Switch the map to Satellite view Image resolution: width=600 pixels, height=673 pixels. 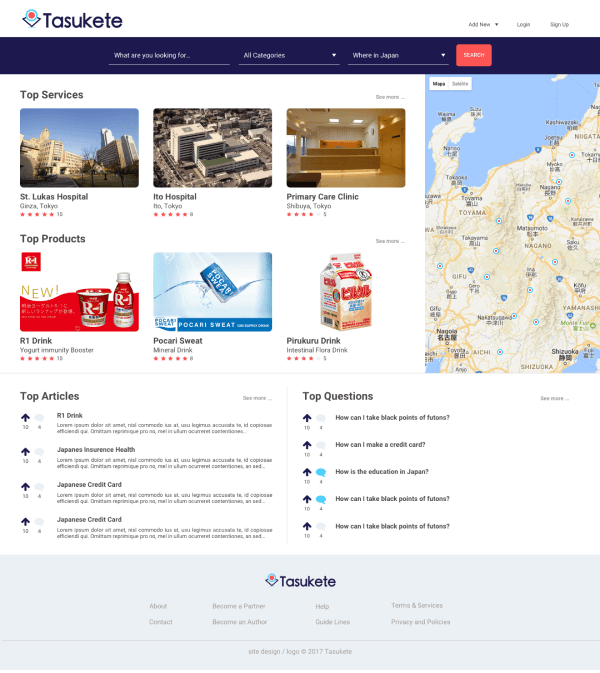coord(460,84)
